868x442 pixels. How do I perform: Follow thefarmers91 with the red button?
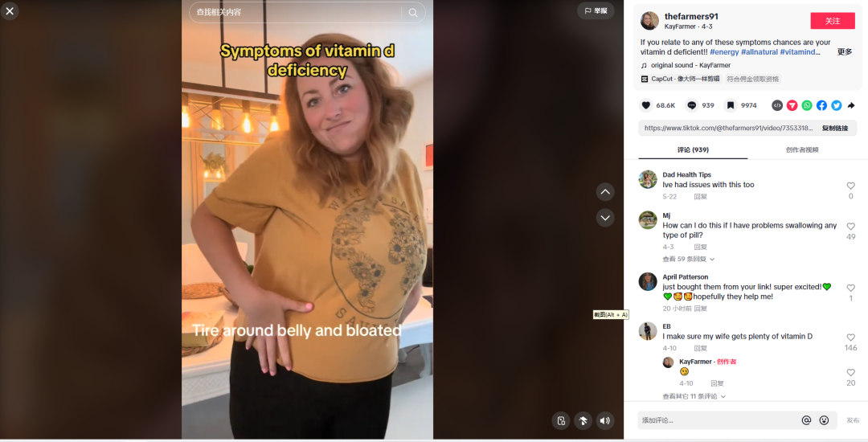tap(833, 21)
